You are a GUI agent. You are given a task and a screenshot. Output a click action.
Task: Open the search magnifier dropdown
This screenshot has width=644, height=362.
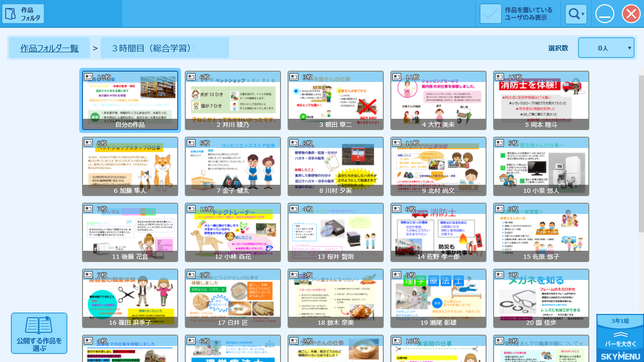pos(576,14)
